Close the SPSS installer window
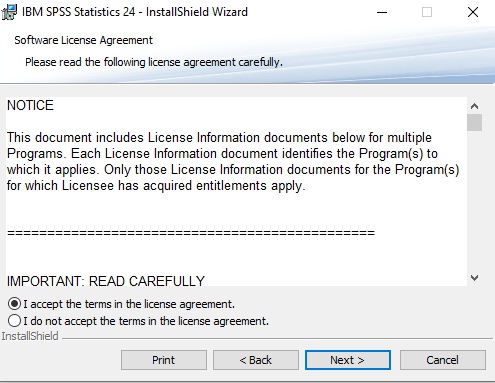495x383 pixels. pos(473,12)
